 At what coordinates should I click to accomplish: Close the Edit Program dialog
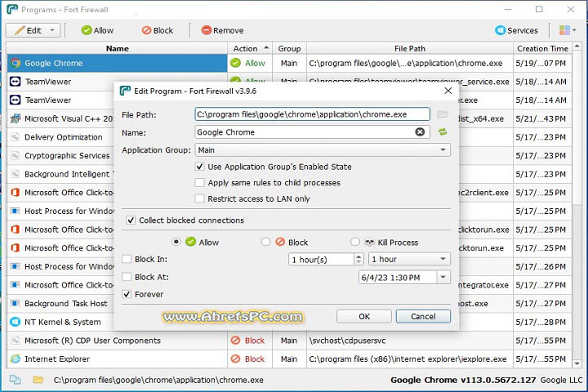coord(448,91)
